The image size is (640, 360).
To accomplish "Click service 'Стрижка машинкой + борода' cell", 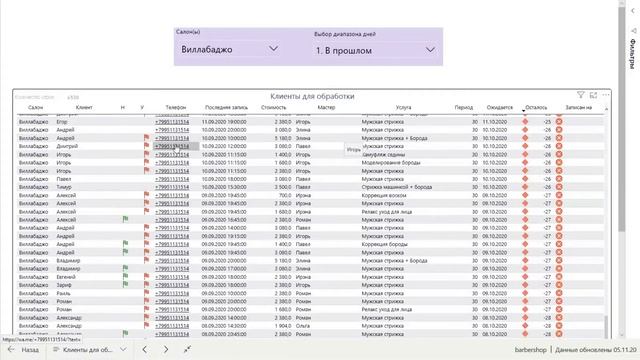I will click(397, 187).
